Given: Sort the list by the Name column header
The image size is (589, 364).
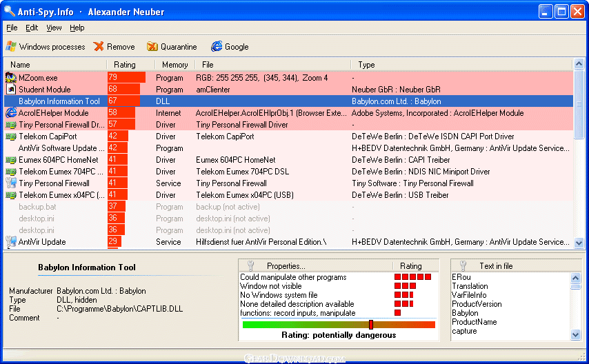Looking at the screenshot, I should 56,65.
